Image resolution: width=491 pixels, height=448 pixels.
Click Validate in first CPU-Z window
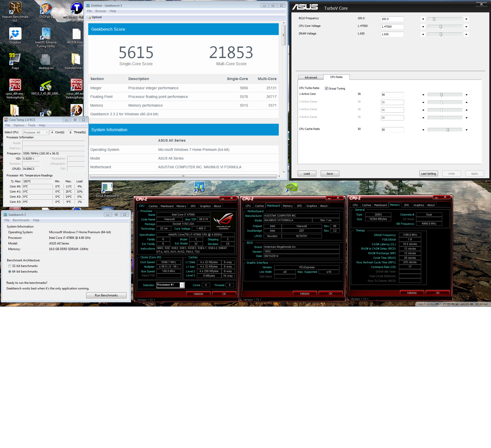click(198, 294)
